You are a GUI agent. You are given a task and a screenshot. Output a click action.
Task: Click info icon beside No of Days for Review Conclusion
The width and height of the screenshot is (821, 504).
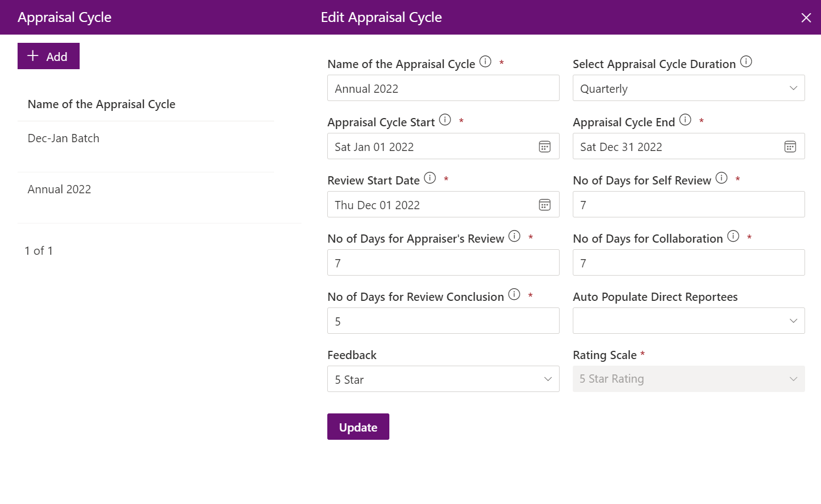[514, 294]
